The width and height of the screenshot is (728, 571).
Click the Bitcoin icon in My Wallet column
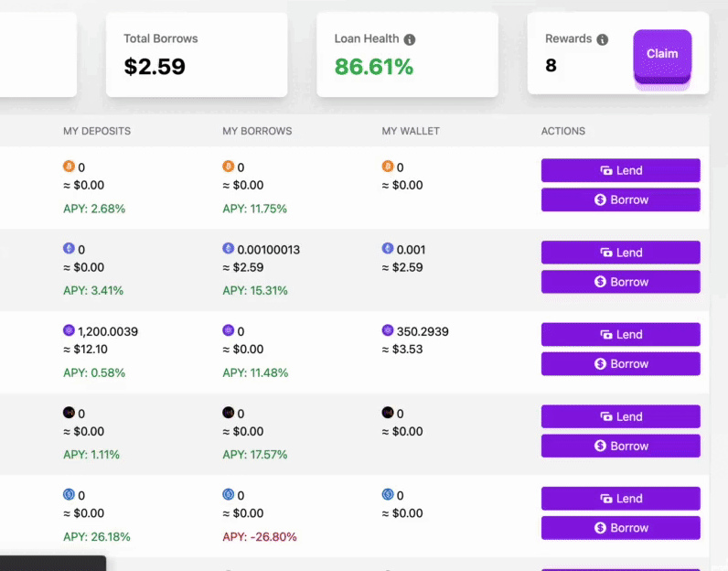pyautogui.click(x=388, y=167)
